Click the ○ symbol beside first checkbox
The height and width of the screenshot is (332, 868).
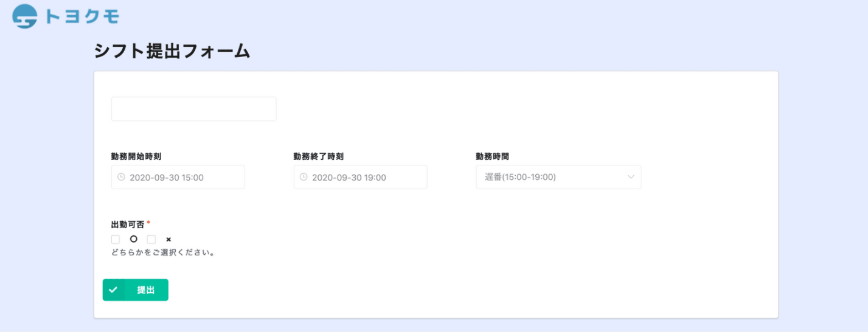(x=133, y=240)
